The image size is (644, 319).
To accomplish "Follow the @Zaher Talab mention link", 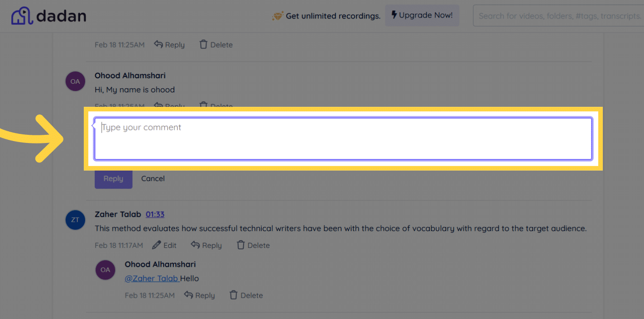I will point(152,278).
